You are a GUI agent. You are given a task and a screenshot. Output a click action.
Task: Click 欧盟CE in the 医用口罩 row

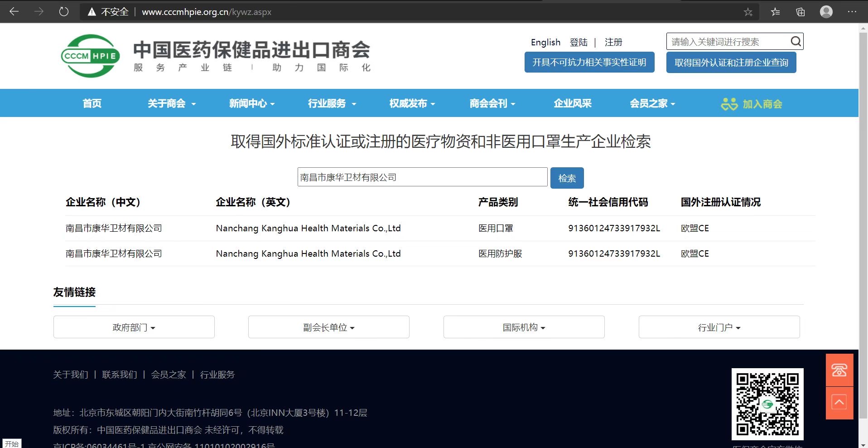coord(695,228)
